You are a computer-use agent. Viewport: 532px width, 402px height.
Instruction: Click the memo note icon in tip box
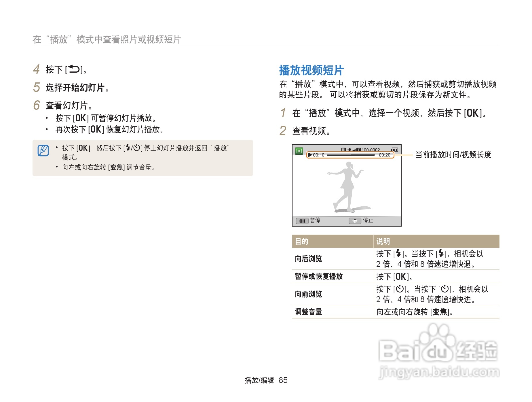click(x=43, y=150)
